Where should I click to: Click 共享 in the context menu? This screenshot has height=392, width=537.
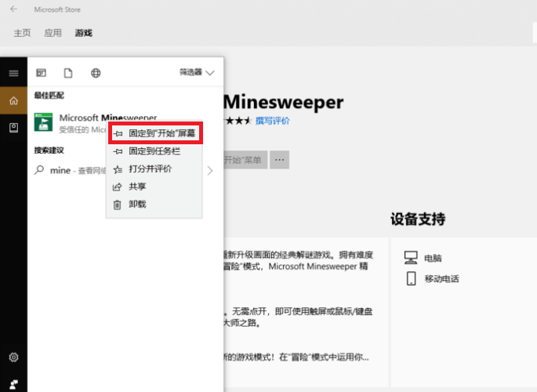137,187
